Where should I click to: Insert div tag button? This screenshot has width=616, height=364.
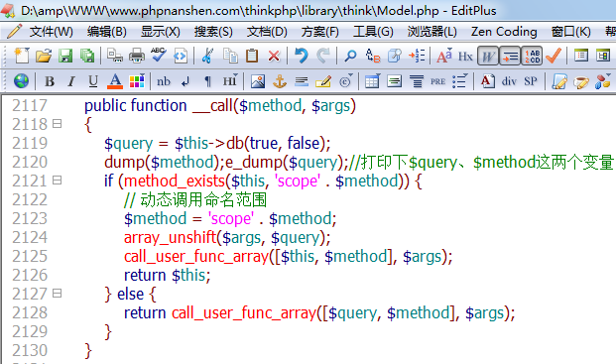pyautogui.click(x=509, y=81)
